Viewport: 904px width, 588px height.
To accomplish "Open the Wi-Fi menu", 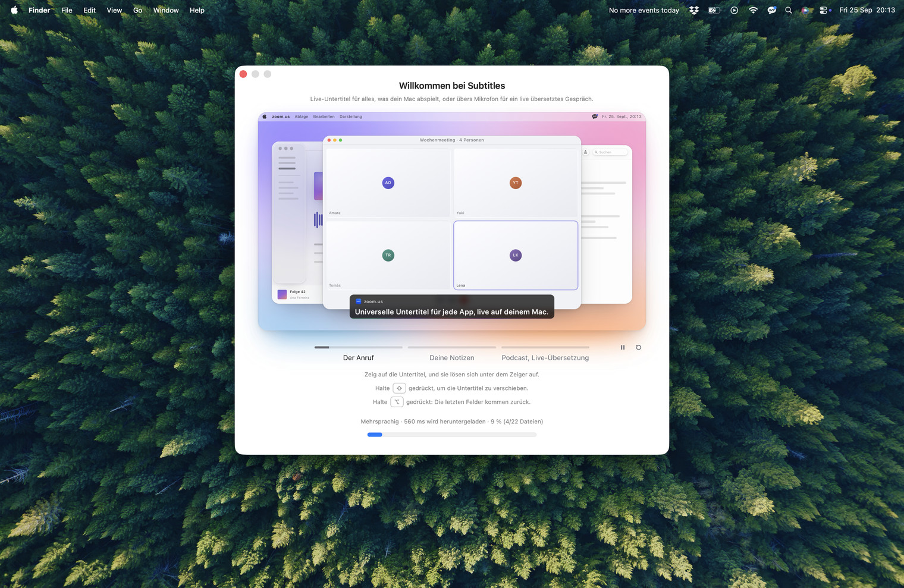I will tap(753, 10).
